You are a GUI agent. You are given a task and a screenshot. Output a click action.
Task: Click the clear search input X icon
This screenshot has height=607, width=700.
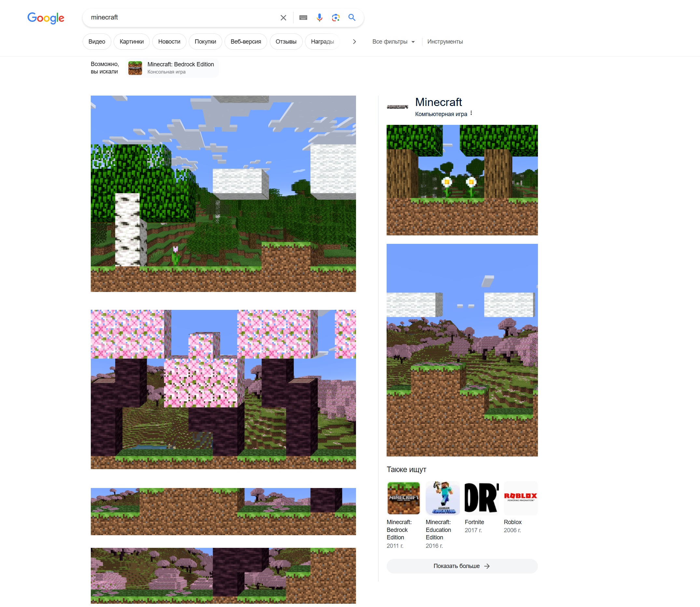(284, 17)
